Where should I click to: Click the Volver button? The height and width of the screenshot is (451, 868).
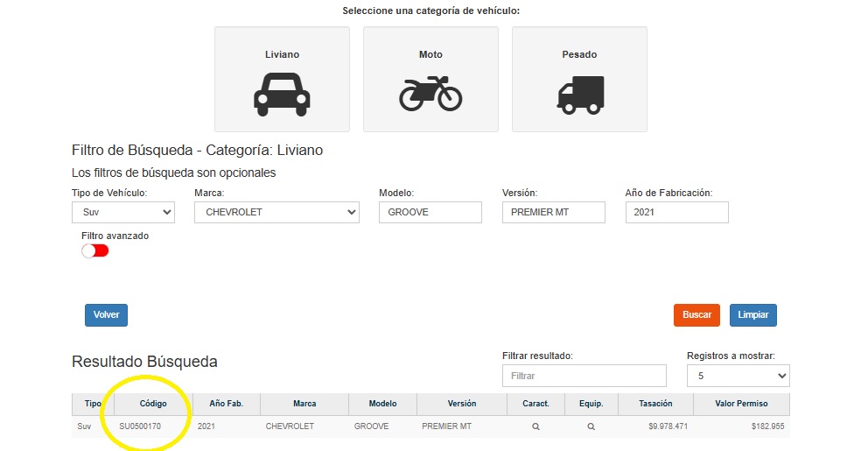pyautogui.click(x=106, y=314)
